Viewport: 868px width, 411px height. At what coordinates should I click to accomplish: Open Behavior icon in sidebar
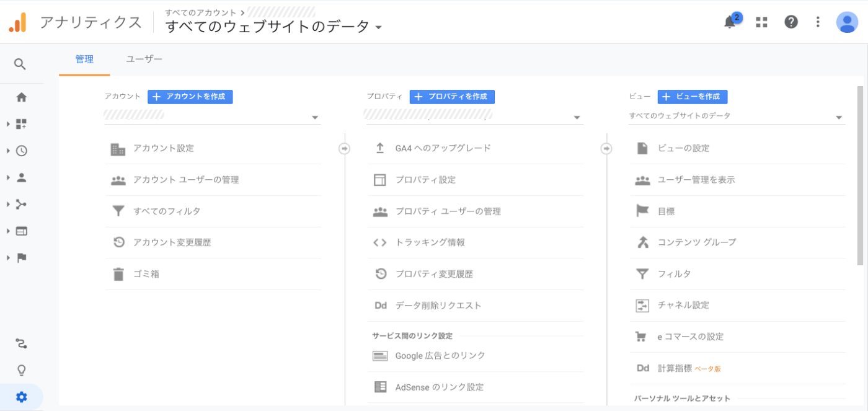click(21, 231)
